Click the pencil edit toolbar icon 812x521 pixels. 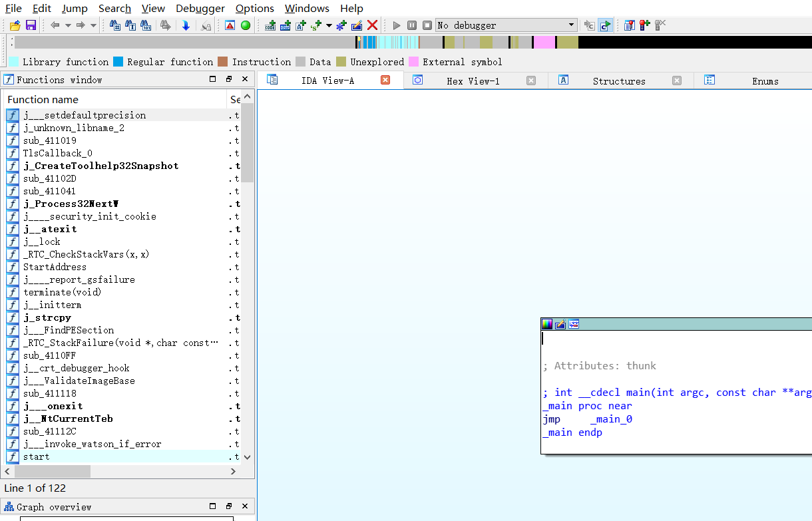357,25
